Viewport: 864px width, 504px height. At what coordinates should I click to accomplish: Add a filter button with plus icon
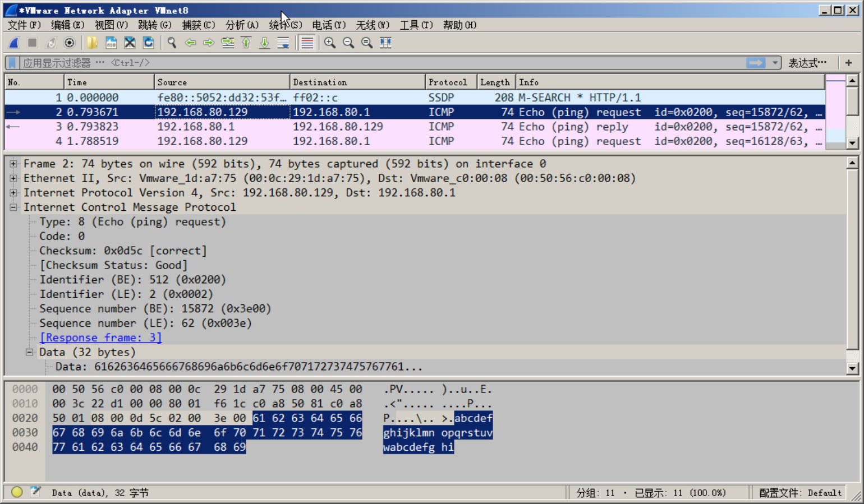click(x=848, y=63)
